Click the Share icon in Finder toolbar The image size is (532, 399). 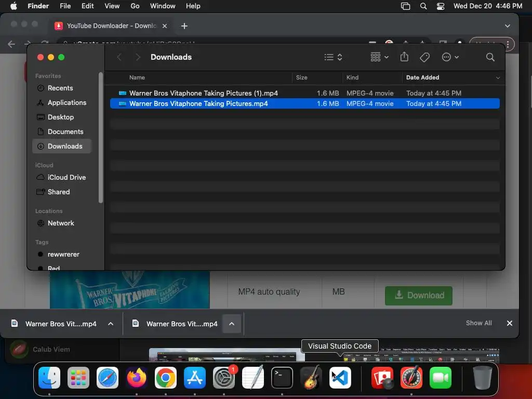coord(404,57)
